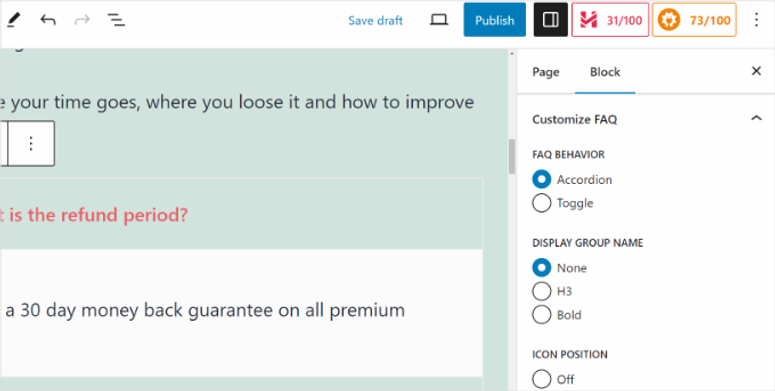
Task: Select Toggle FAQ behavior
Action: click(x=542, y=203)
